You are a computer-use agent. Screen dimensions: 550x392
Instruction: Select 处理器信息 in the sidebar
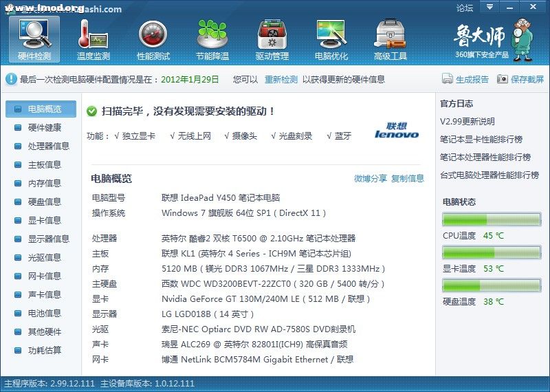[x=48, y=146]
